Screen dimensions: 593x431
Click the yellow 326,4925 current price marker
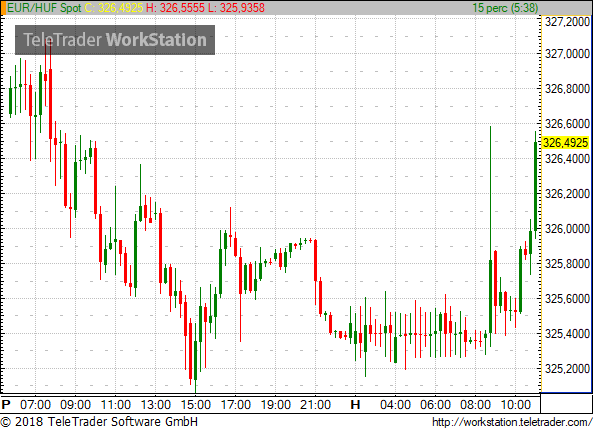[566, 143]
